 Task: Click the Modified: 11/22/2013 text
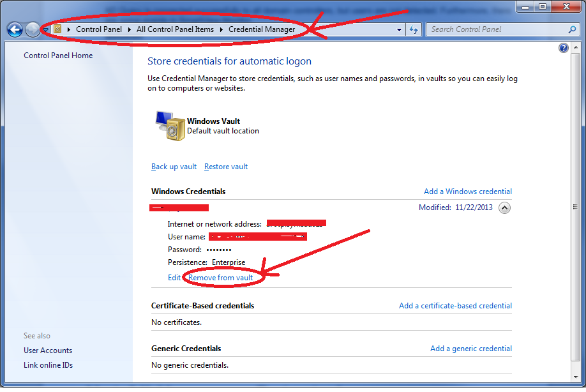(456, 207)
